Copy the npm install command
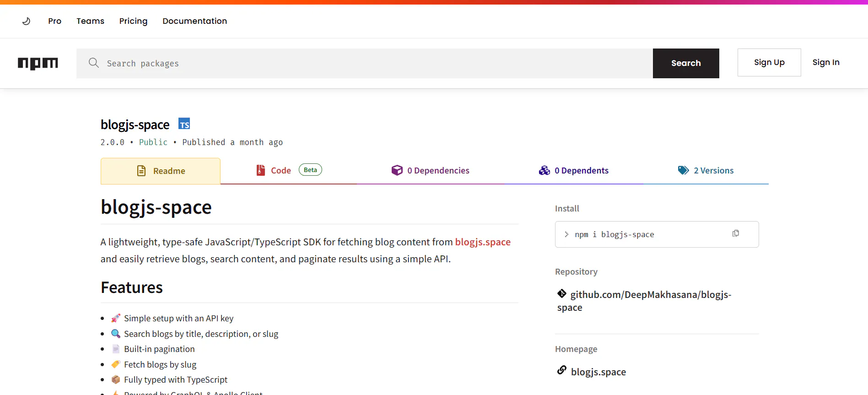The image size is (868, 395). tap(736, 233)
